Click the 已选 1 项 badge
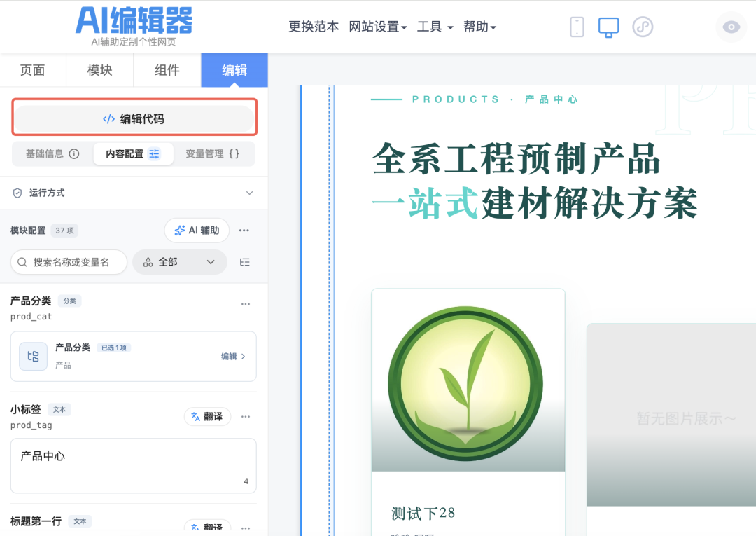This screenshot has width=756, height=536. click(x=114, y=348)
